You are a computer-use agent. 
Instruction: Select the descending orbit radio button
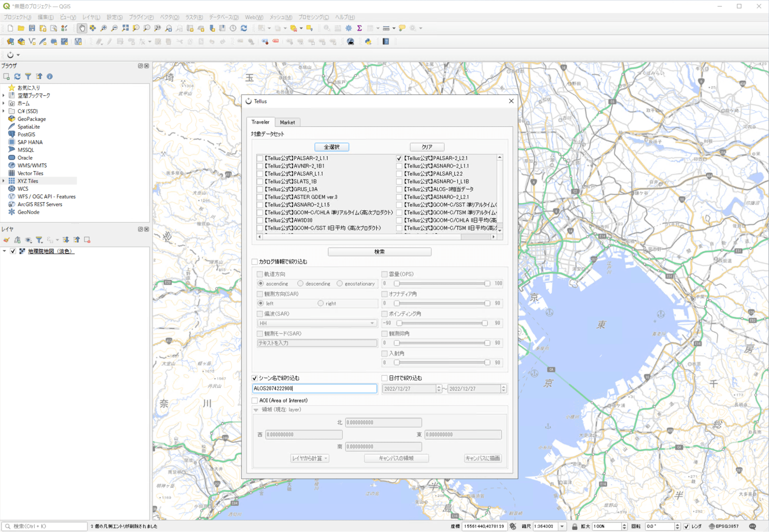pyautogui.click(x=300, y=284)
